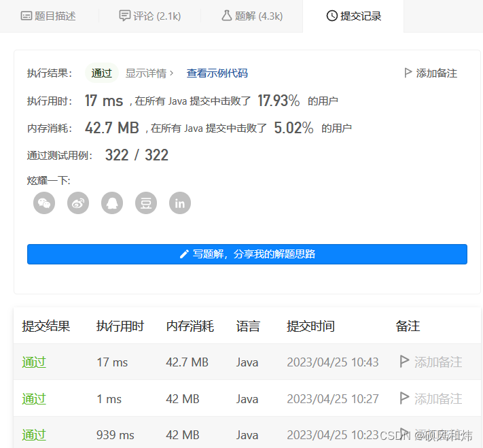This screenshot has height=448, width=483.
Task: Click the 语言 column header
Action: point(248,326)
